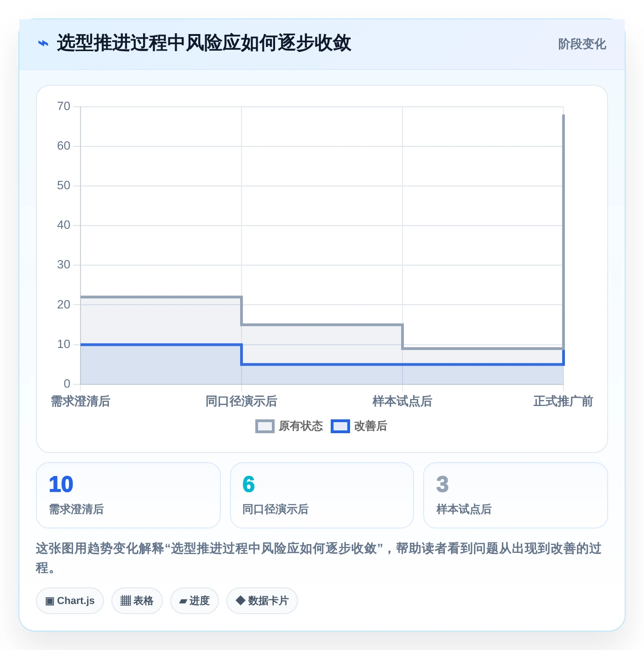Click the parallelogram icon in 进度 tag
The width and height of the screenshot is (644, 650).
pos(183,601)
